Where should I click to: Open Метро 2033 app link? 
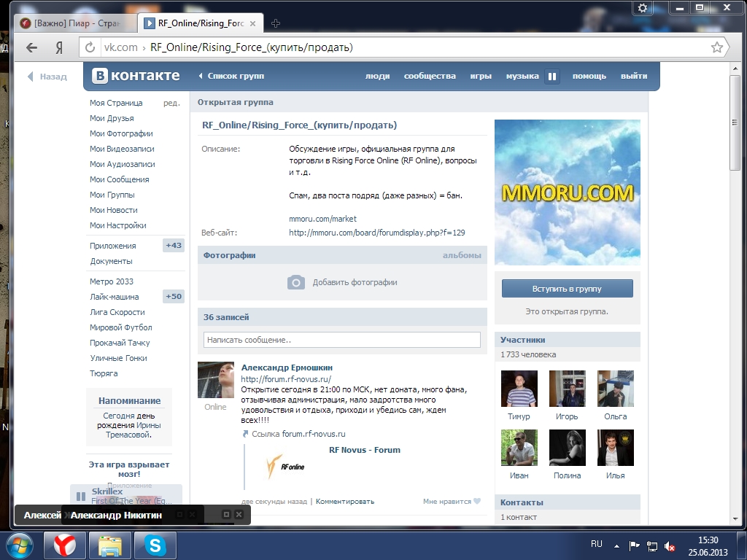[x=112, y=281]
